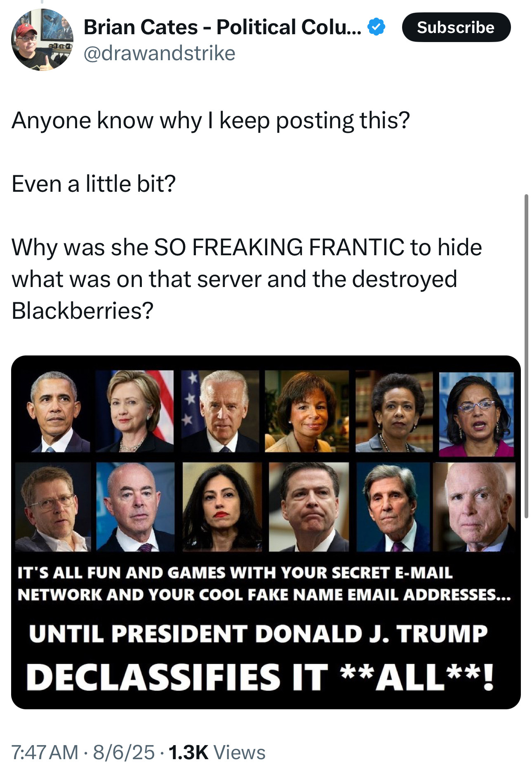The height and width of the screenshot is (767, 532).
Task: Click the 'Even a little bit?' text line
Action: (94, 184)
